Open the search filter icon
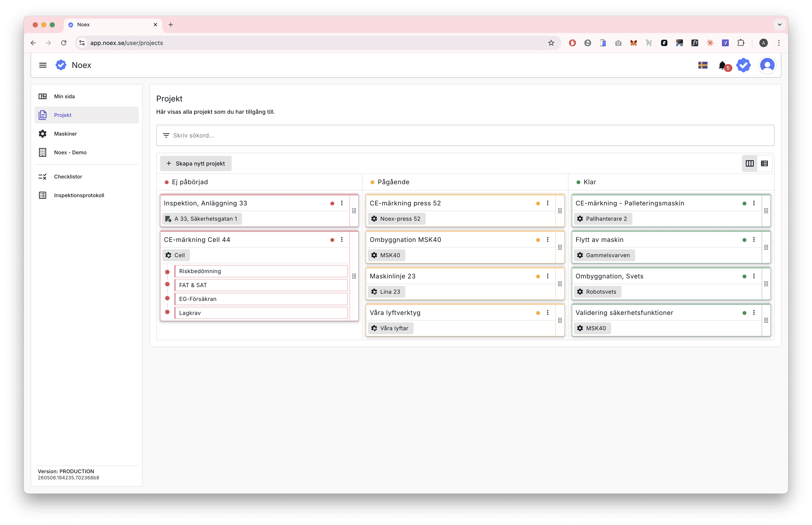 (166, 135)
